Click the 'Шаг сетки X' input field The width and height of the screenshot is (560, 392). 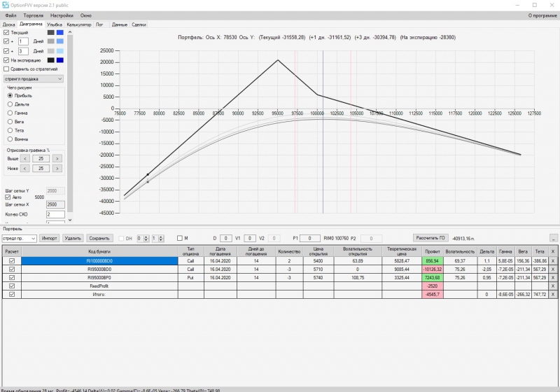pyautogui.click(x=55, y=204)
